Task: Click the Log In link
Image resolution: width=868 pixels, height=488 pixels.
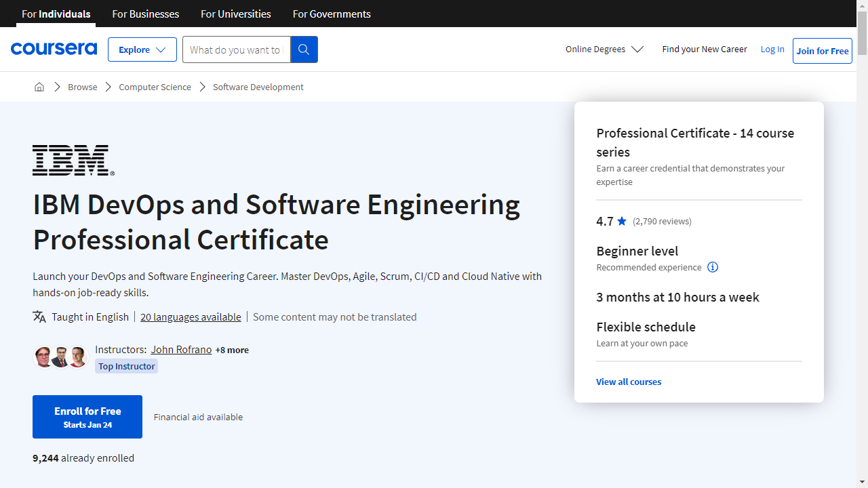Action: click(772, 49)
